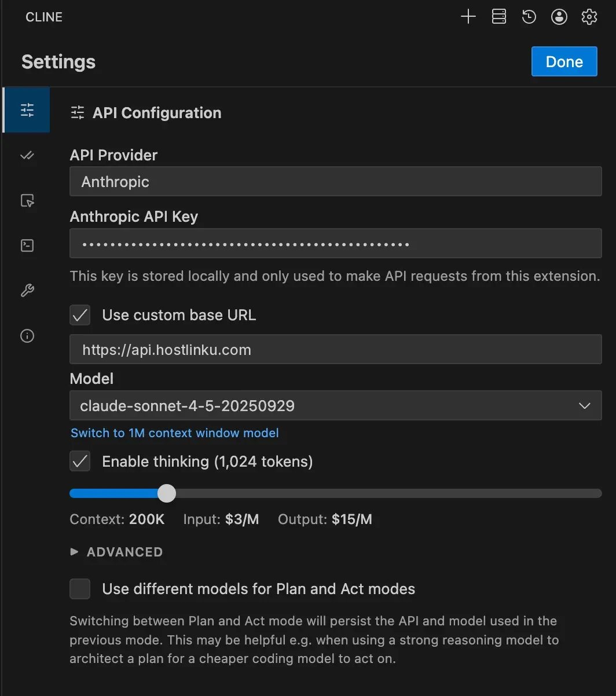Image resolution: width=616 pixels, height=696 pixels.
Task: Start a new task with plus icon
Action: (468, 17)
